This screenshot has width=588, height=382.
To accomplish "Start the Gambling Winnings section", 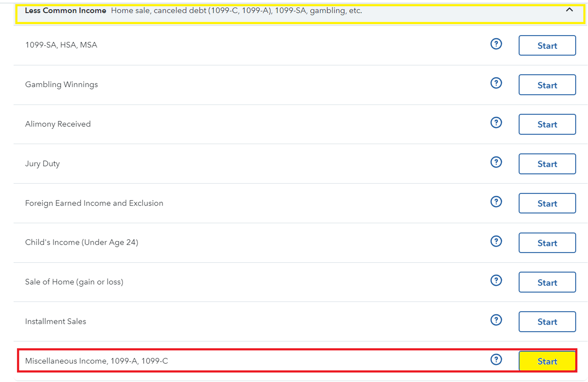I will (547, 85).
